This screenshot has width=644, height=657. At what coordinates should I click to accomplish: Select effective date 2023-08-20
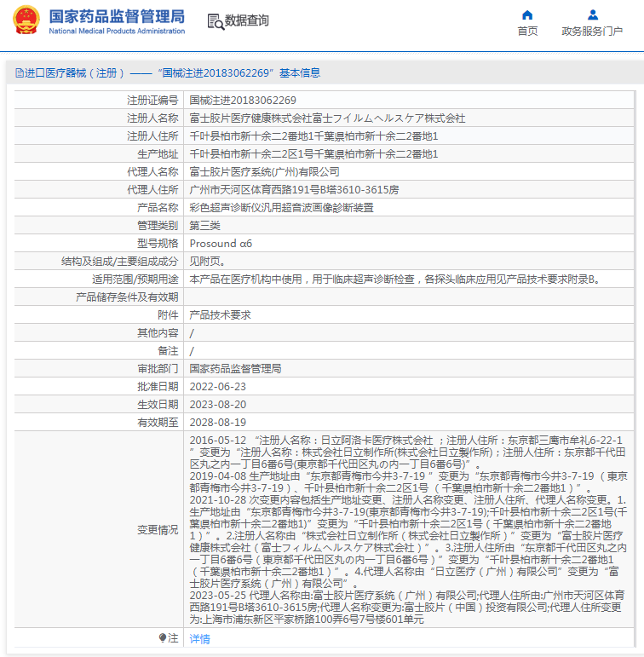tap(218, 405)
